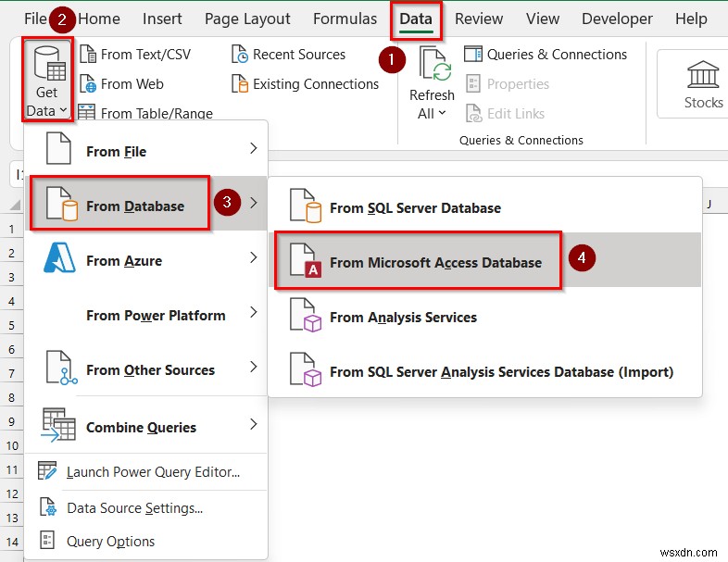Click the Combine Queries tables icon
The image size is (728, 562).
click(x=58, y=424)
